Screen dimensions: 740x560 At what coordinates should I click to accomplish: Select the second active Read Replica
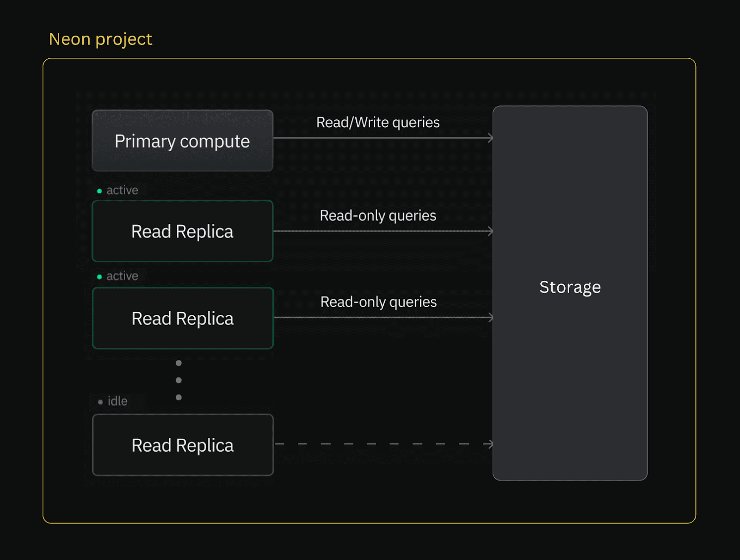(182, 318)
